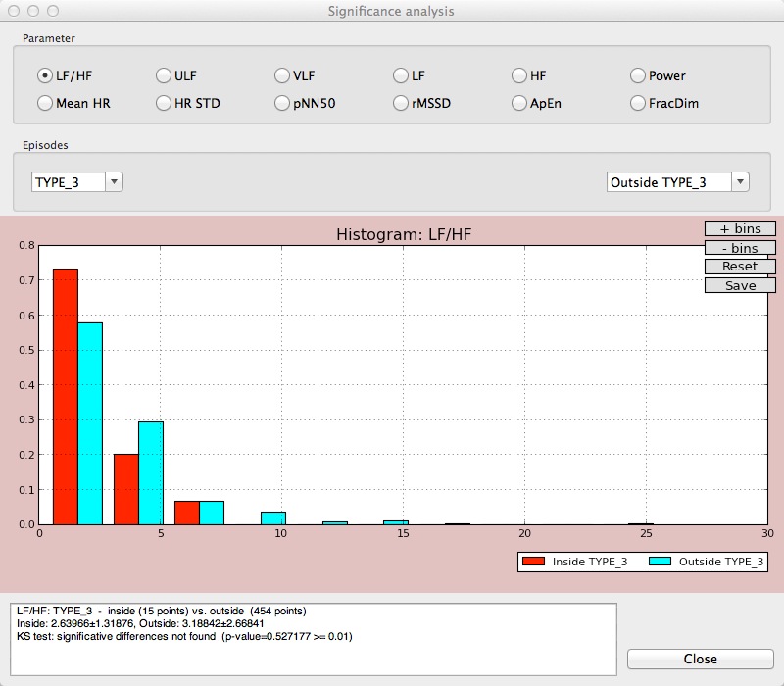
Task: Select the HR STD radio button
Action: [164, 103]
